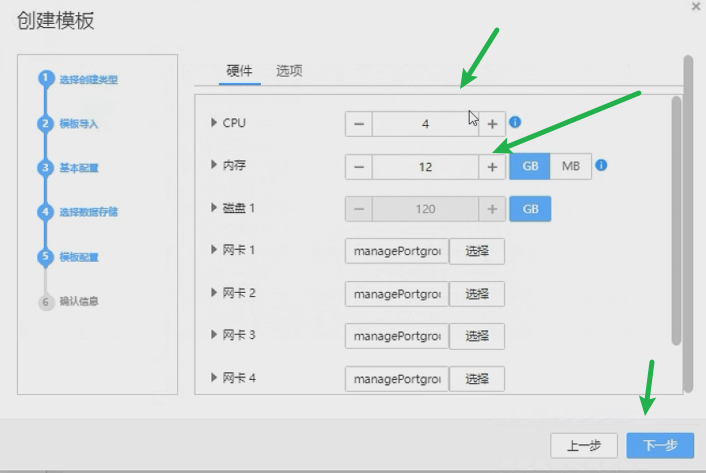
Task: Decrease memory size with minus button
Action: point(359,167)
